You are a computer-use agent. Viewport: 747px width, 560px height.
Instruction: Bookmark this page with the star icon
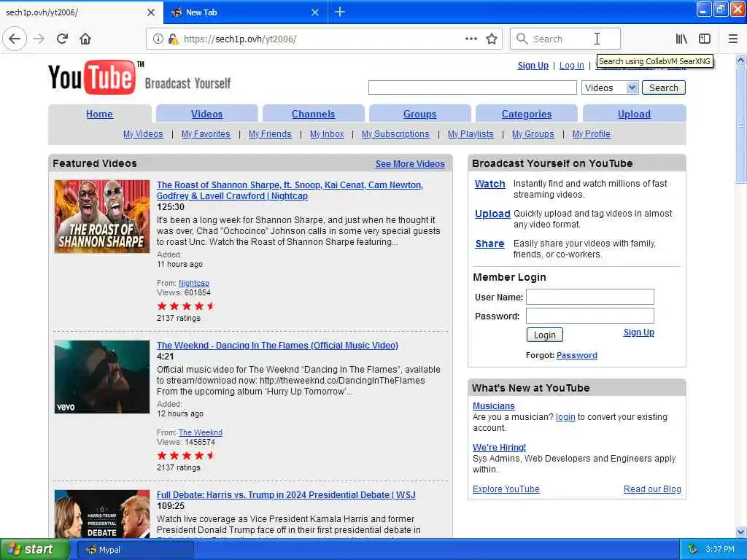(492, 39)
